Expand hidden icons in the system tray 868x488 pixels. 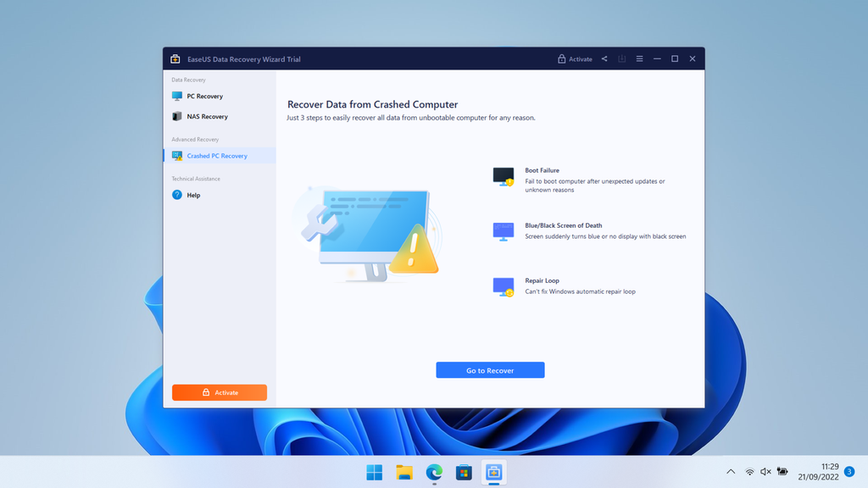(x=731, y=472)
